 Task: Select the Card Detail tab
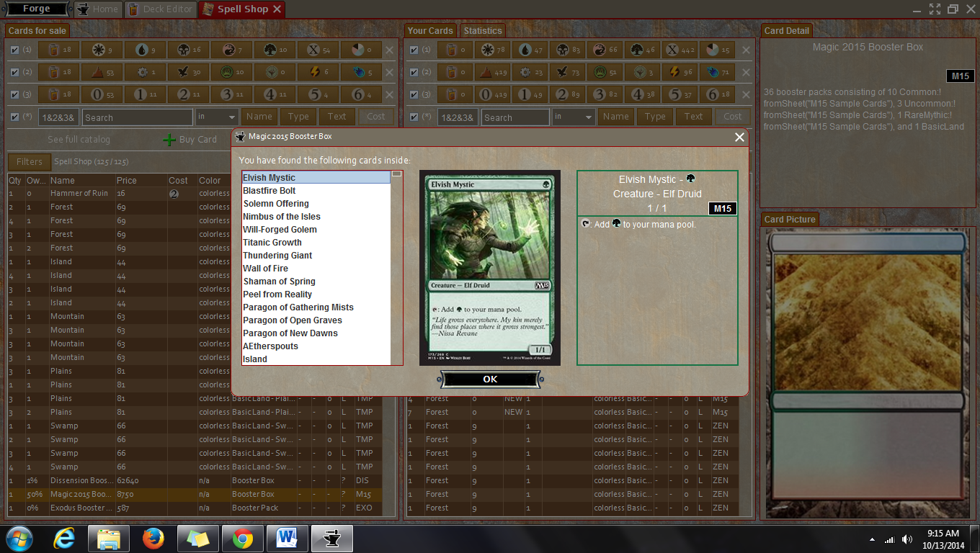787,30
